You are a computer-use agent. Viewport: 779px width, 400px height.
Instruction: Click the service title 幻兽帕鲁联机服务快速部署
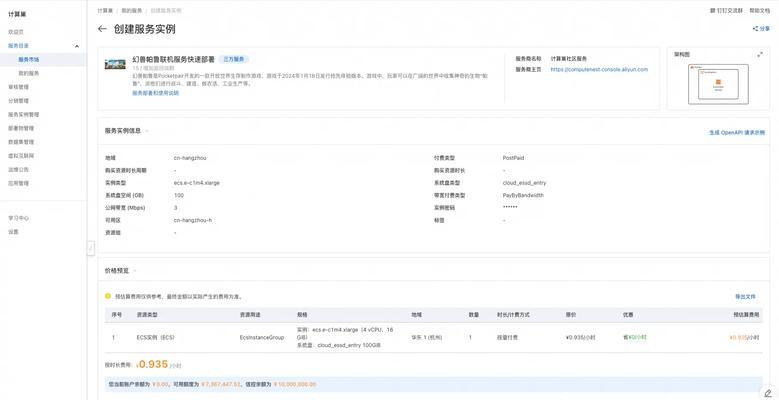pos(173,59)
